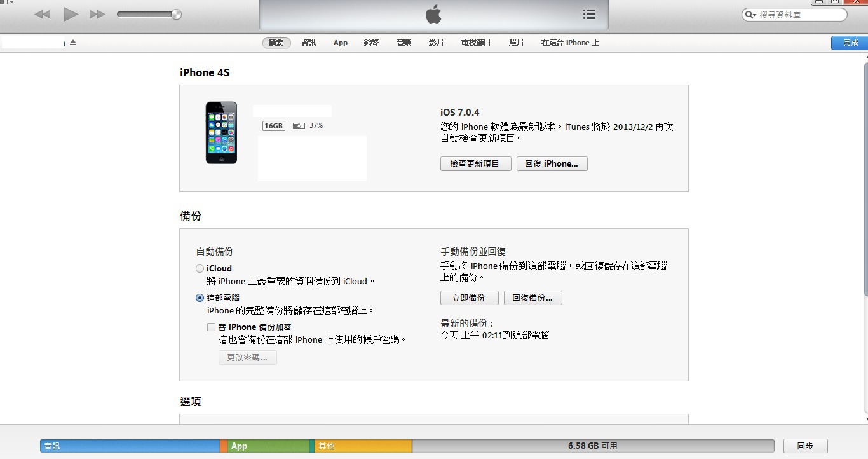Click the iPhone 4S device image

coord(221,132)
